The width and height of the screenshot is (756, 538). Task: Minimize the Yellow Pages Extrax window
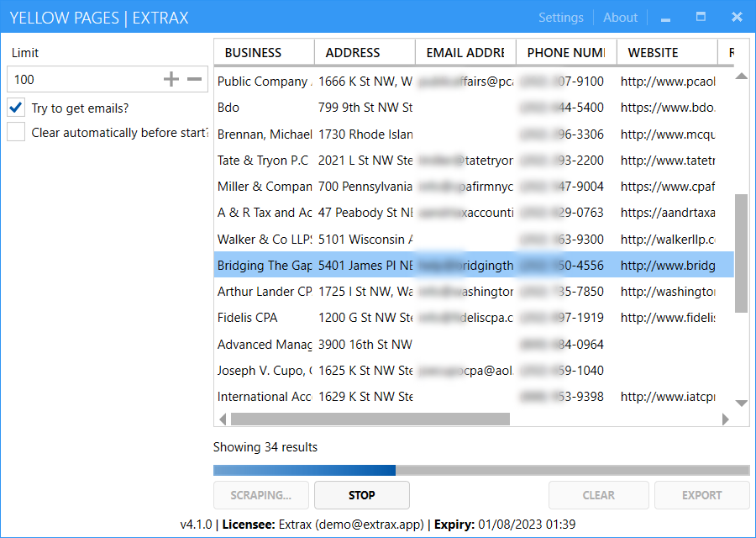664,17
